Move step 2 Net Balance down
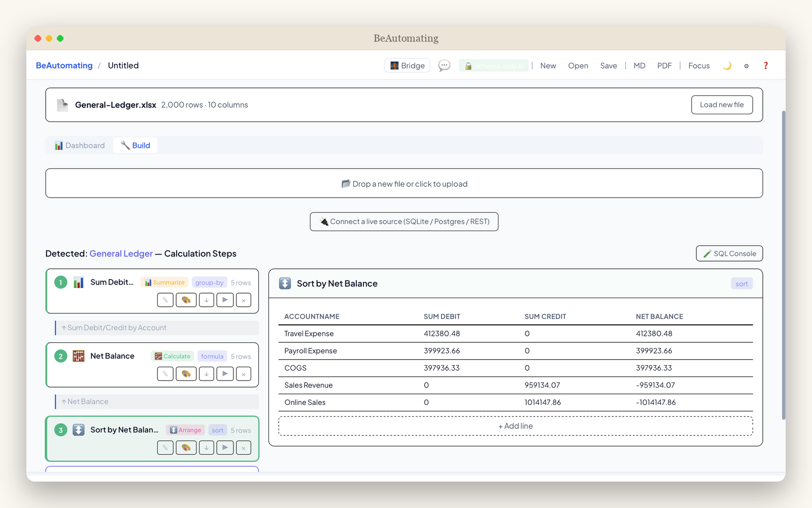The width and height of the screenshot is (812, 508). (207, 374)
